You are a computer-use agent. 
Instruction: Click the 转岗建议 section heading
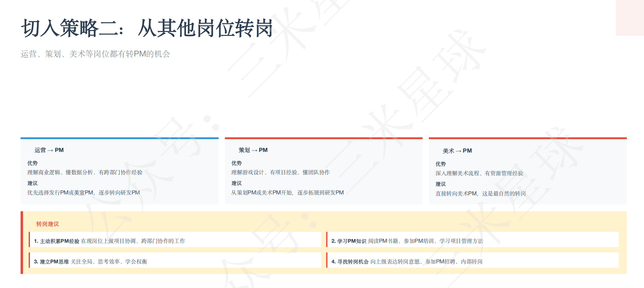coord(47,224)
